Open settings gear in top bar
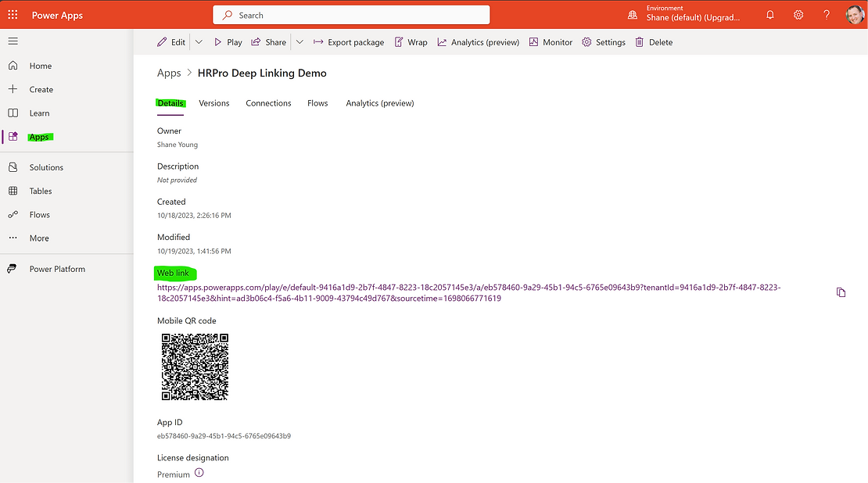868x483 pixels. click(798, 15)
